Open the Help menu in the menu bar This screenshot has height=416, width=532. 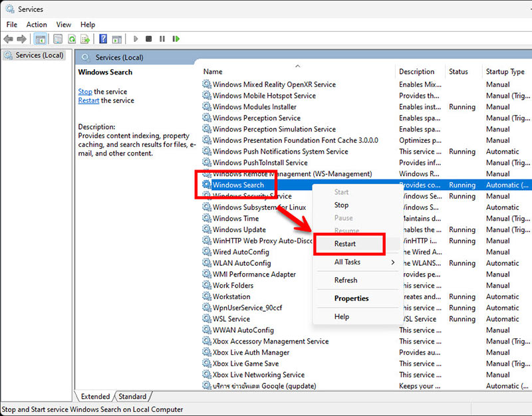(88, 25)
